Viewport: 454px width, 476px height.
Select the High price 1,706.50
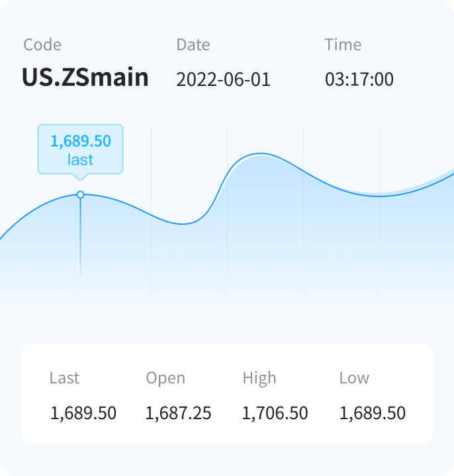click(275, 414)
